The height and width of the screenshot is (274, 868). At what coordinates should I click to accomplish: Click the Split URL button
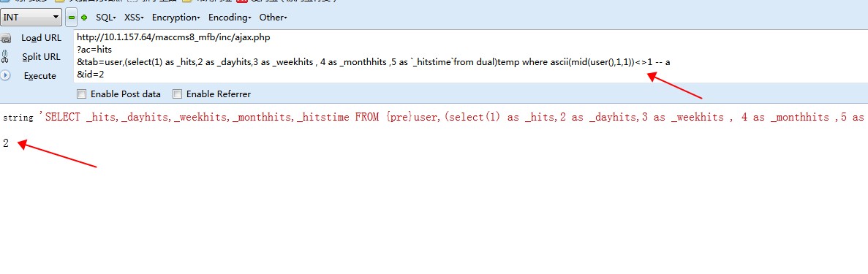pyautogui.click(x=42, y=56)
